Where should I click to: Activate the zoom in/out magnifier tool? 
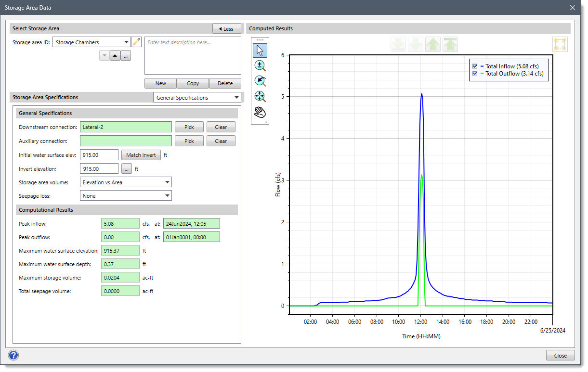pyautogui.click(x=260, y=65)
